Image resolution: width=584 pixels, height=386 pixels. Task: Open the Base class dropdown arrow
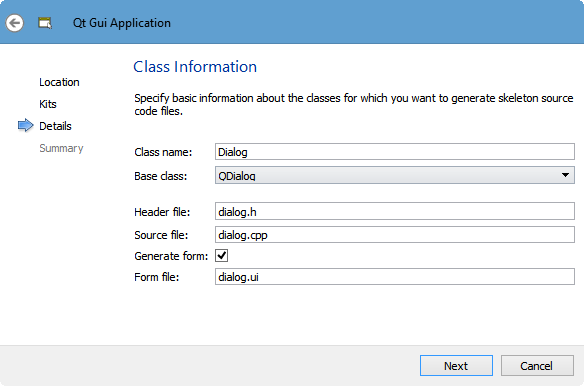click(565, 175)
